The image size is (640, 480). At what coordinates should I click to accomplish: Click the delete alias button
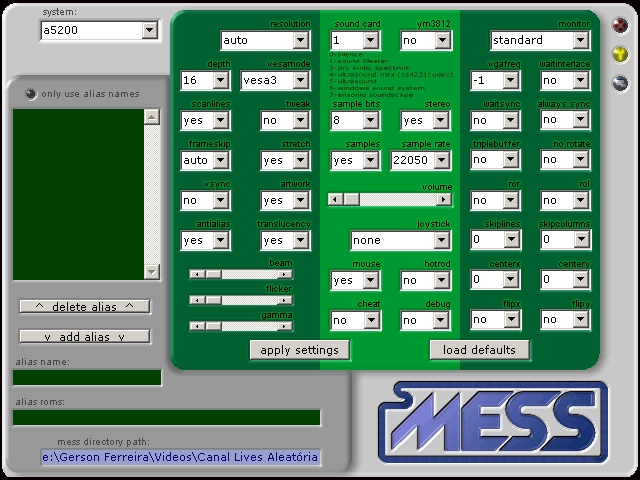pyautogui.click(x=85, y=307)
